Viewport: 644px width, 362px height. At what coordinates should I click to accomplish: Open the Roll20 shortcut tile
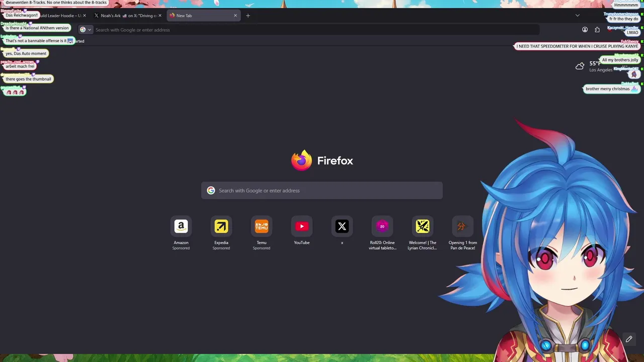click(382, 227)
